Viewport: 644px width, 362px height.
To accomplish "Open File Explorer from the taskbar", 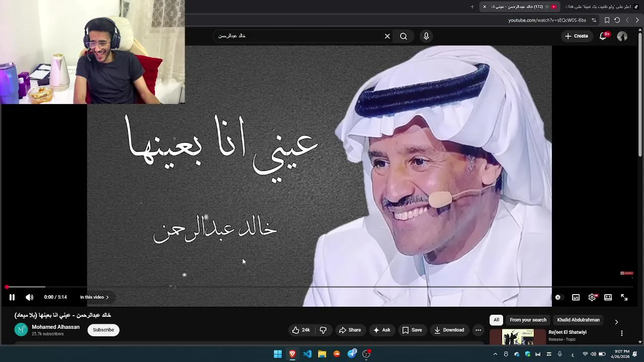I will coord(322,354).
